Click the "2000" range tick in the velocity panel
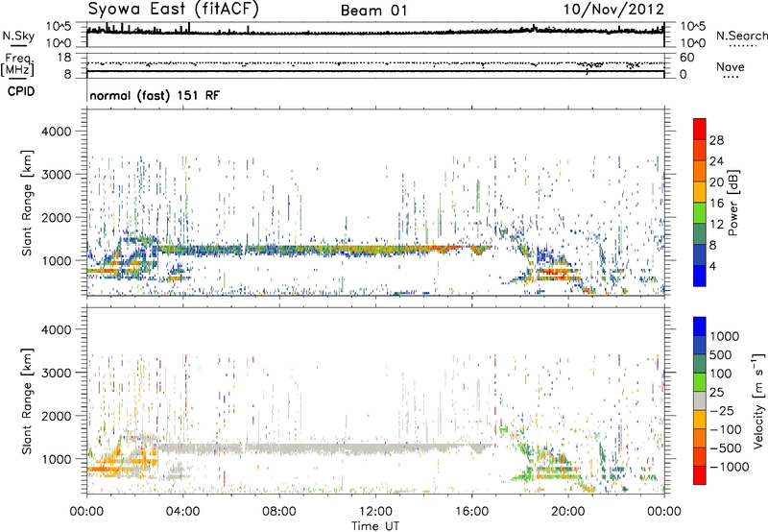The width and height of the screenshot is (768, 532). (x=57, y=416)
